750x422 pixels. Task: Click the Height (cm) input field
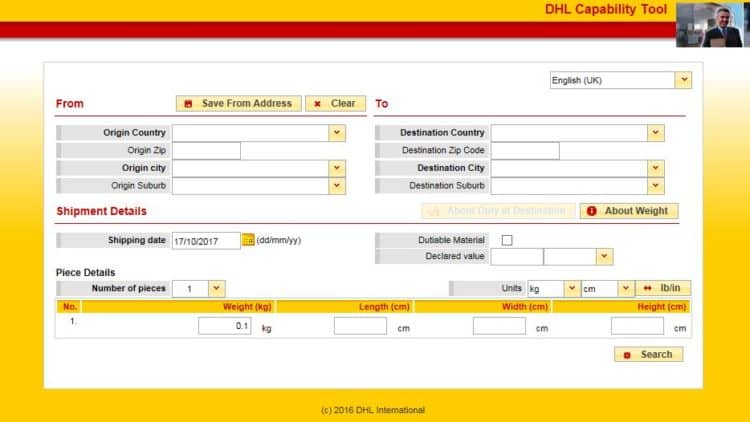click(637, 326)
